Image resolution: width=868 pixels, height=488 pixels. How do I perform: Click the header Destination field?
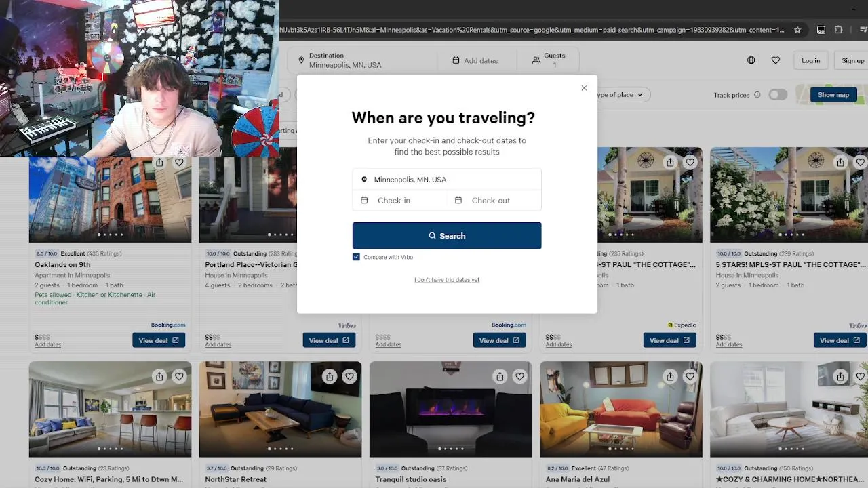click(x=363, y=60)
